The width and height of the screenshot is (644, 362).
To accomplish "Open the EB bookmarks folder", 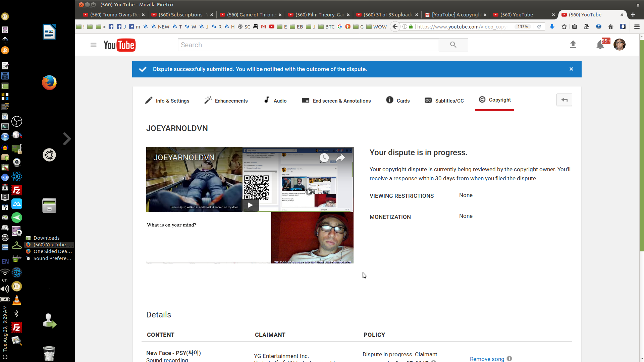I will click(x=296, y=26).
